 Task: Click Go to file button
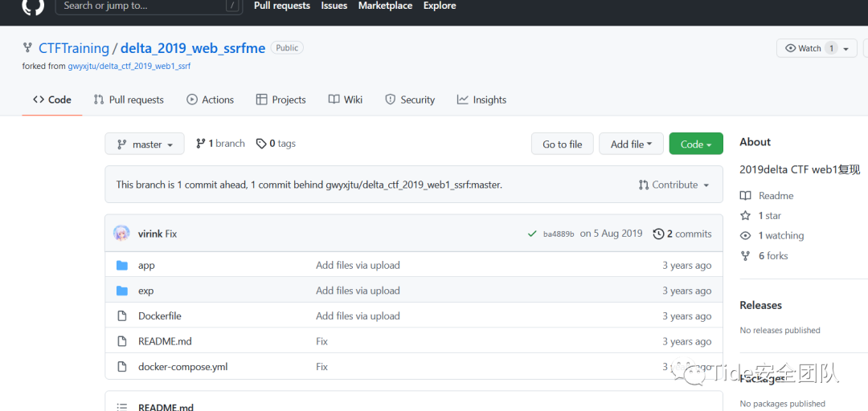pyautogui.click(x=563, y=144)
